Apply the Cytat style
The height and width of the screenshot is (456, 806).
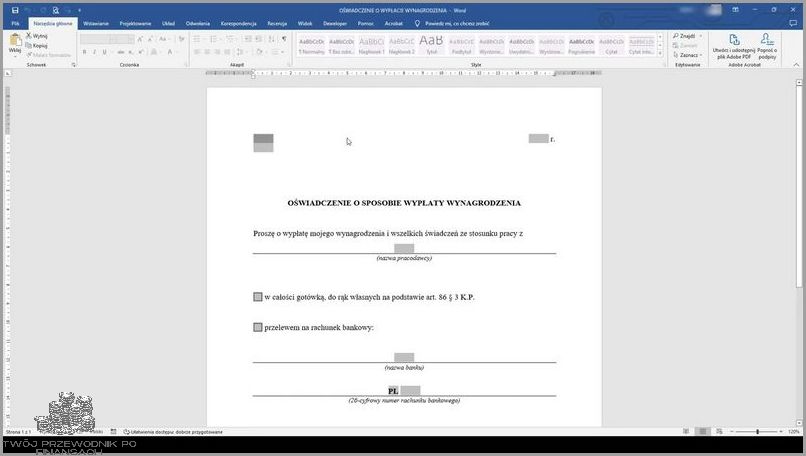pyautogui.click(x=611, y=46)
